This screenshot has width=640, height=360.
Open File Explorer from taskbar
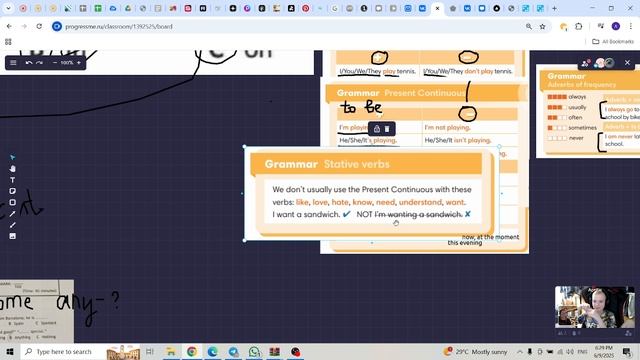pyautogui.click(x=171, y=351)
